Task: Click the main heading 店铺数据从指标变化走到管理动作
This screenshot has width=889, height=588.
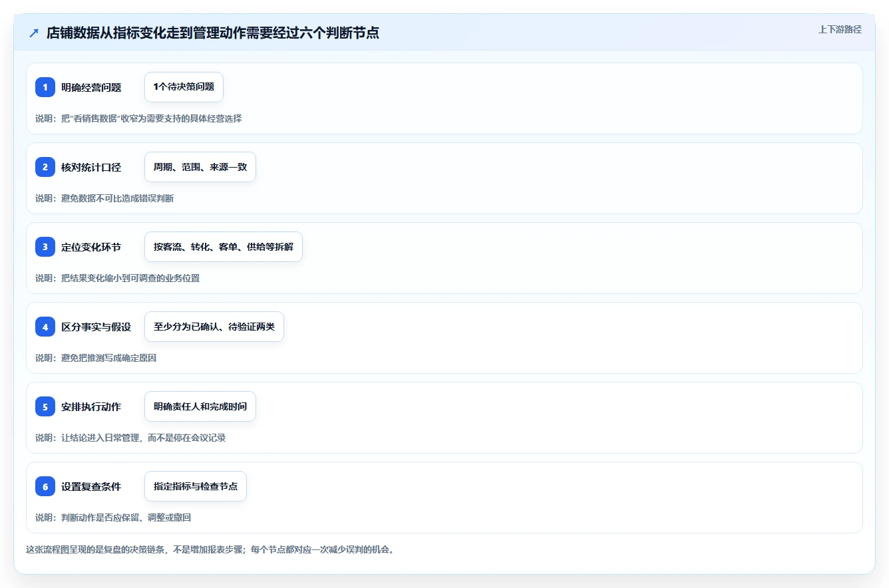Action: (x=213, y=33)
